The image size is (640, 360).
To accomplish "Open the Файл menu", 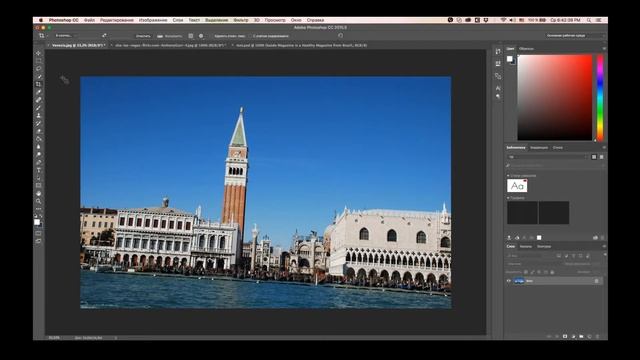I will (x=89, y=20).
